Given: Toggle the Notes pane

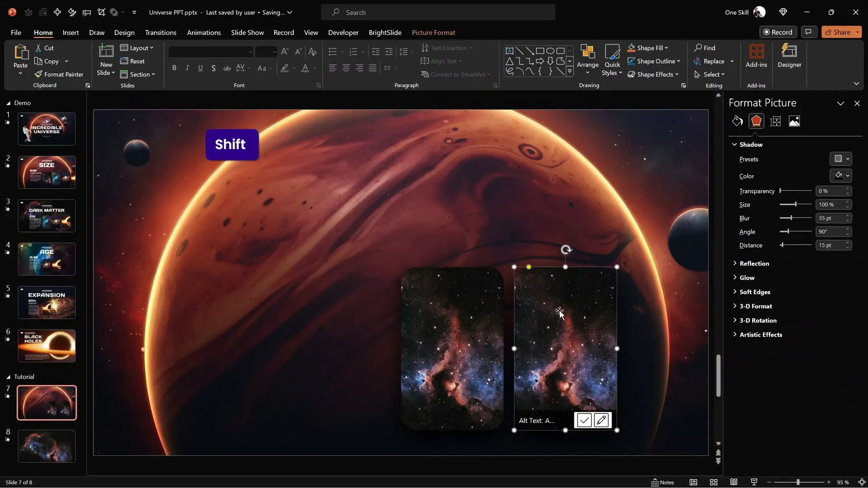Looking at the screenshot, I should pos(662,483).
